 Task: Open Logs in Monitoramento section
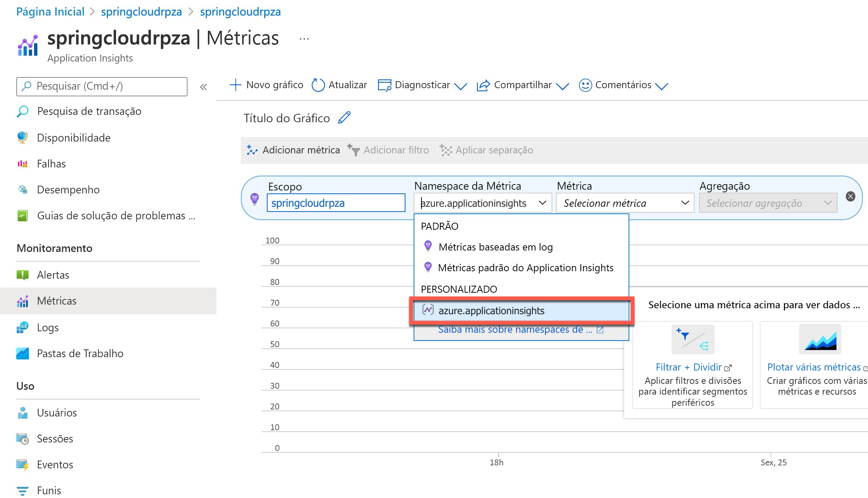coord(48,328)
